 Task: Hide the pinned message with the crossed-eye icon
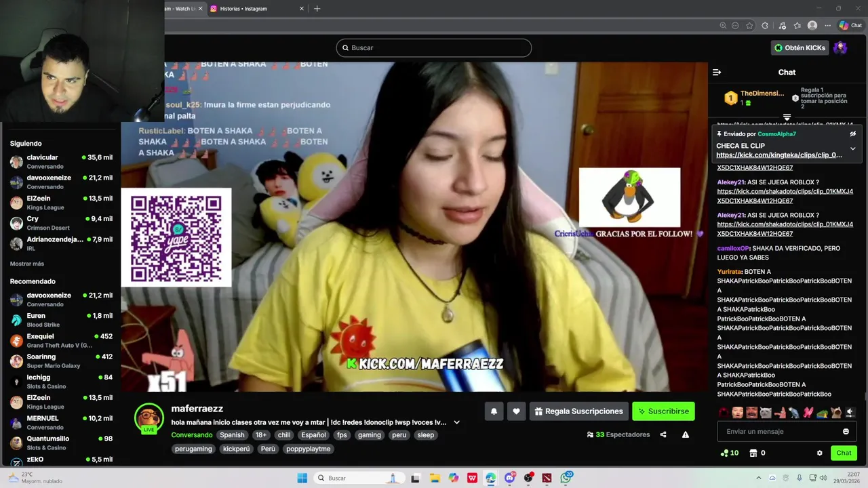[853, 134]
